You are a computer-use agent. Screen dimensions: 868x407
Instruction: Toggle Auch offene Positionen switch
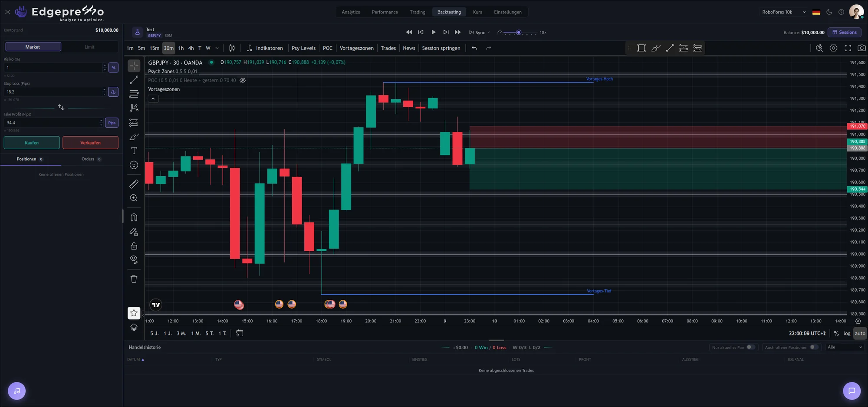(814, 347)
